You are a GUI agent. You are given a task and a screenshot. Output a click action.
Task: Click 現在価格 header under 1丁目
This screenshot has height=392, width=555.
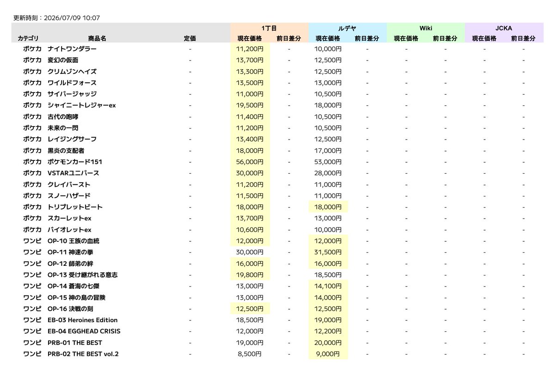(x=250, y=39)
